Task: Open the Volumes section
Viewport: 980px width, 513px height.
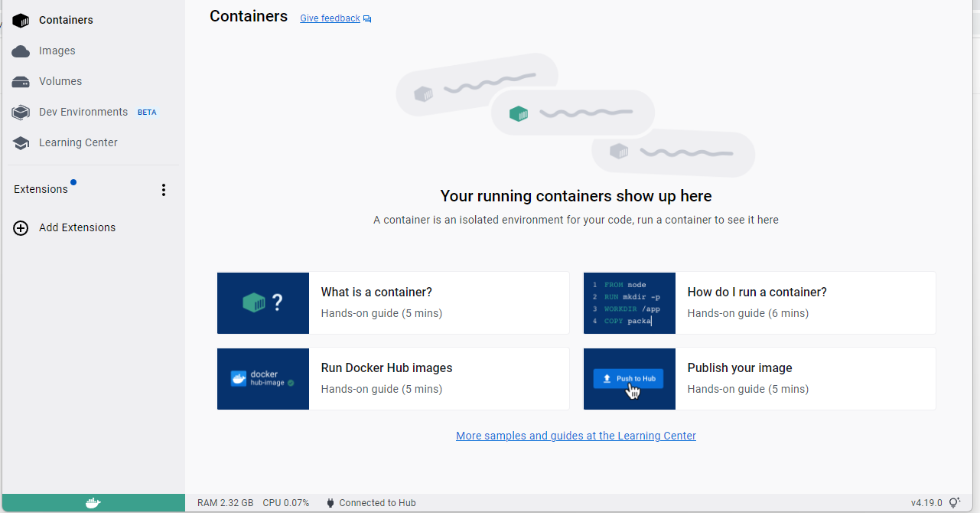Action: click(93, 81)
